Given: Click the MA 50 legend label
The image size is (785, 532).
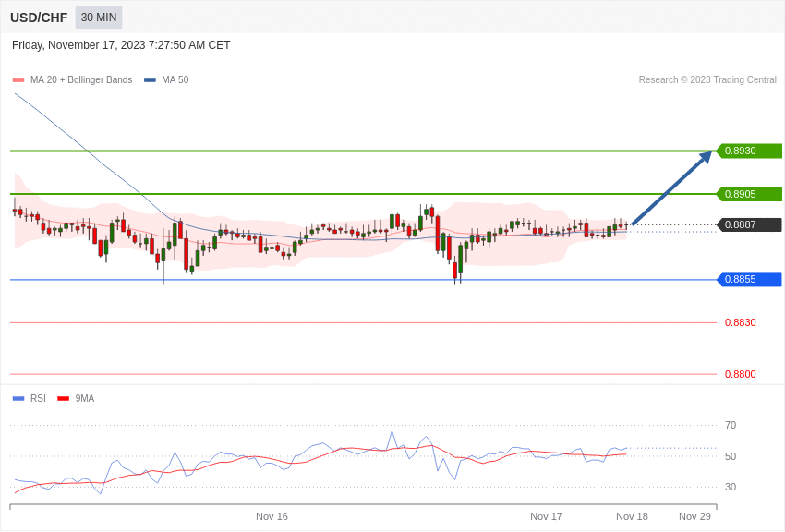Looking at the screenshot, I should [x=175, y=79].
